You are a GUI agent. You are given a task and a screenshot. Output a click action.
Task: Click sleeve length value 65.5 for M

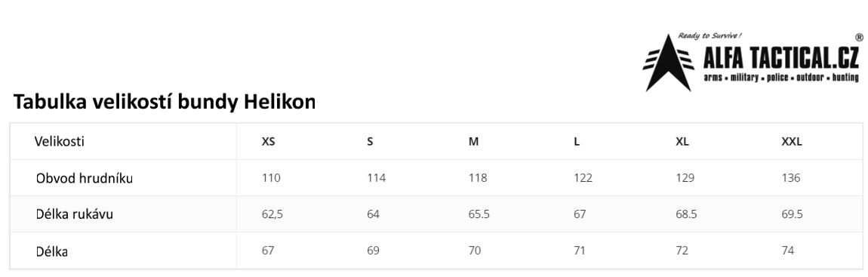pos(479,214)
